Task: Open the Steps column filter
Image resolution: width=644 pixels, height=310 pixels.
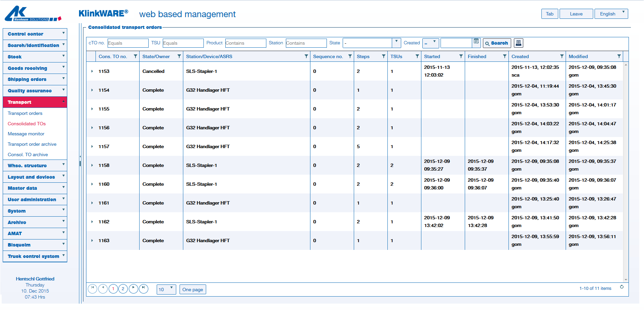Action: tap(384, 56)
